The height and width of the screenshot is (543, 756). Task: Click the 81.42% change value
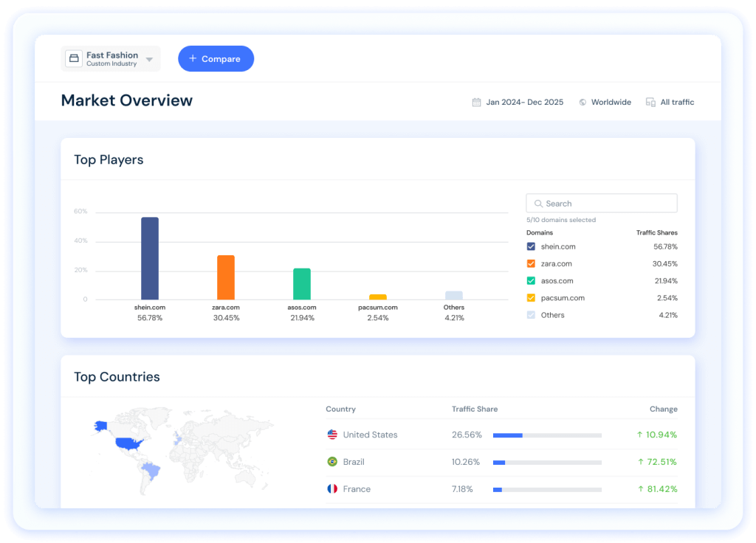pyautogui.click(x=657, y=489)
